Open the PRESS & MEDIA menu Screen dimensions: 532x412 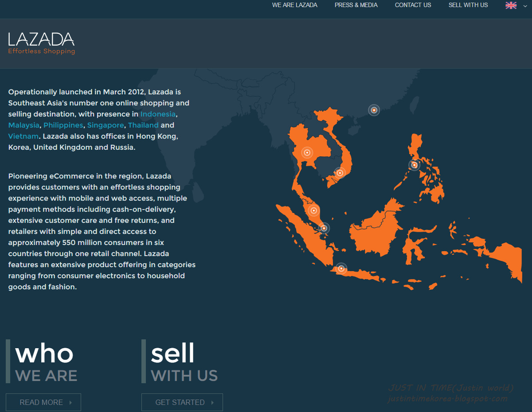[356, 5]
